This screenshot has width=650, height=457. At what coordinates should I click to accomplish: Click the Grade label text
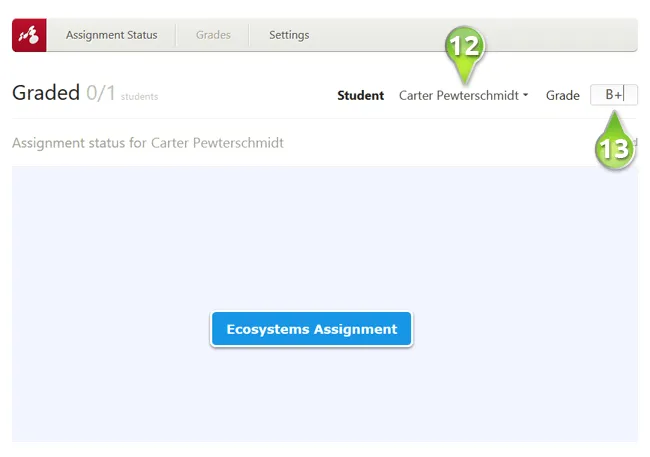562,96
